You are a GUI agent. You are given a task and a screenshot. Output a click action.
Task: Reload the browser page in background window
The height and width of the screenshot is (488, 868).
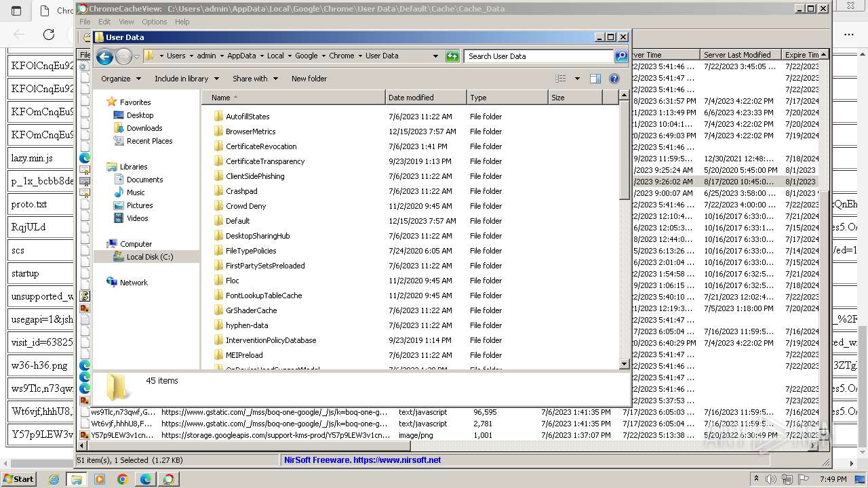click(x=49, y=34)
